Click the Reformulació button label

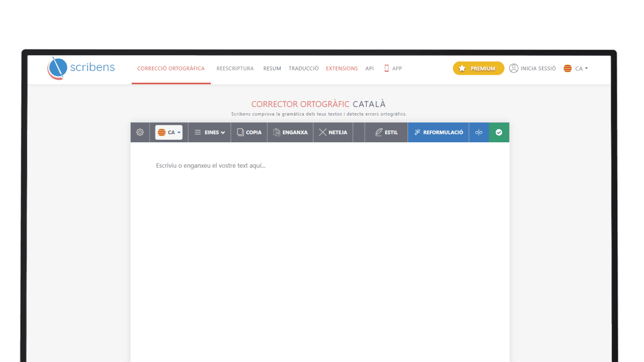pyautogui.click(x=443, y=132)
